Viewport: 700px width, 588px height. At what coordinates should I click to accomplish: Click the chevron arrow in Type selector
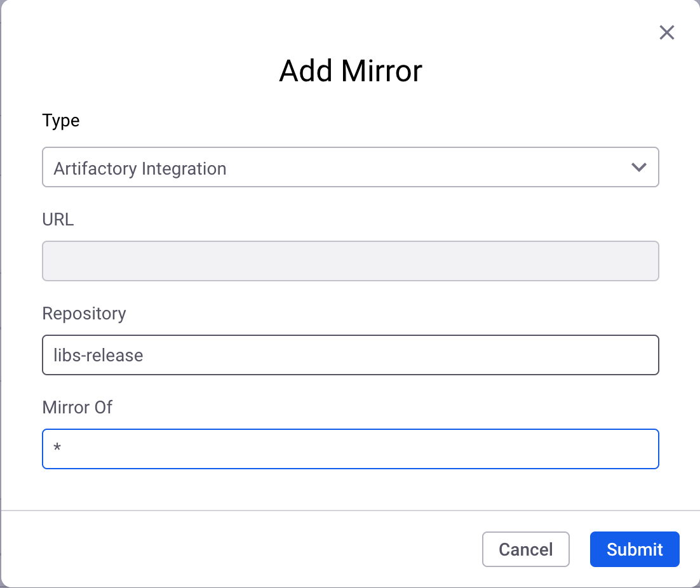coord(638,168)
